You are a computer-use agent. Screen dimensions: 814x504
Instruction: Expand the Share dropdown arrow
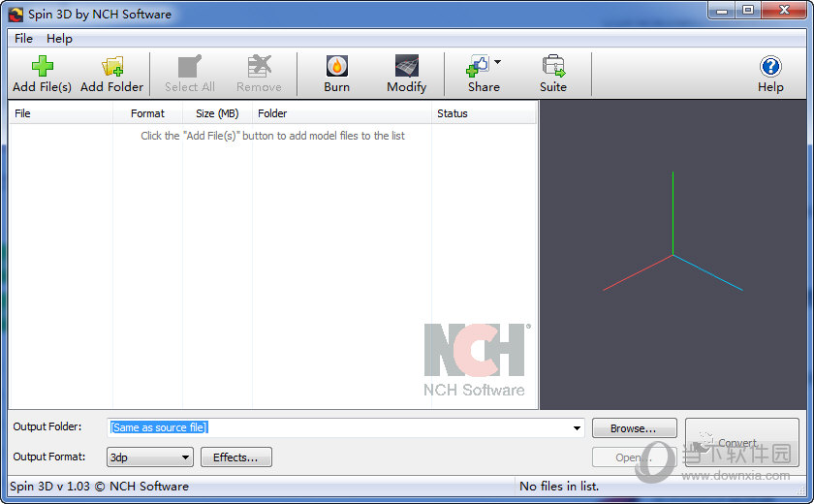(x=497, y=62)
